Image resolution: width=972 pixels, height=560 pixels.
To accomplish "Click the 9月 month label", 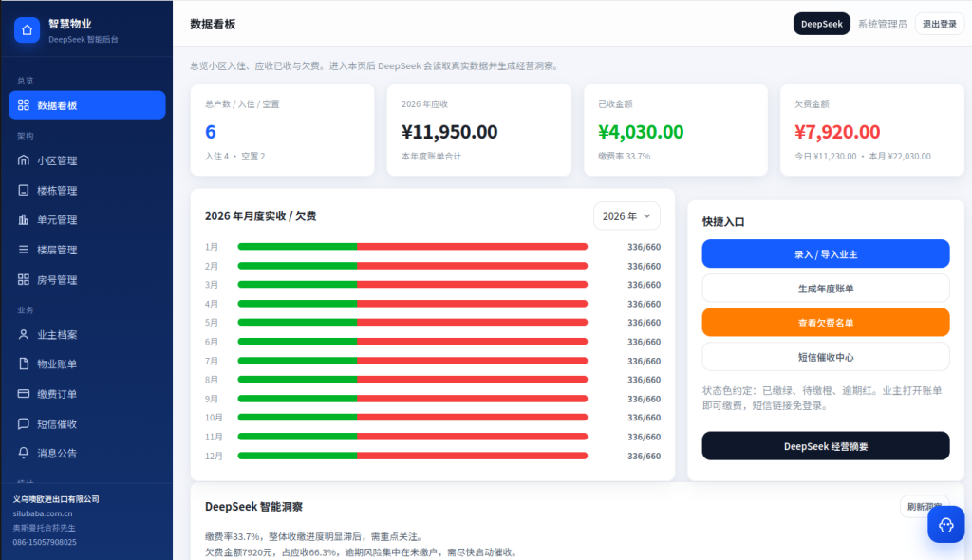I will (x=212, y=399).
